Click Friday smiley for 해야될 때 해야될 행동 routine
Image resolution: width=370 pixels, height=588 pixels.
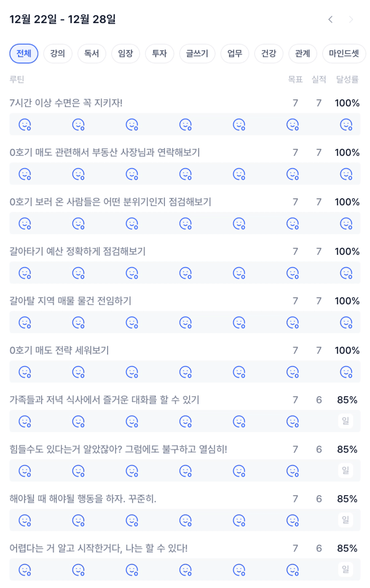click(x=239, y=521)
